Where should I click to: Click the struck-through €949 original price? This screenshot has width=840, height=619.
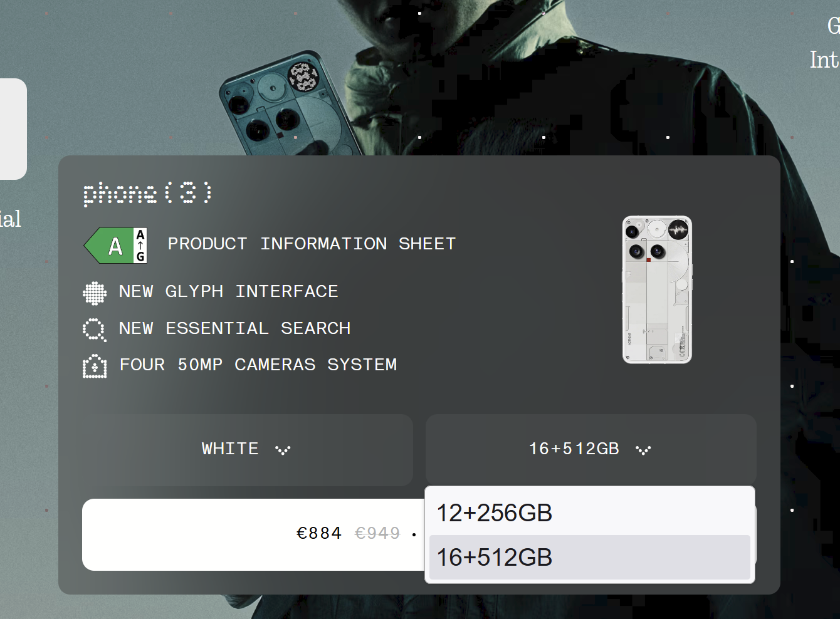click(x=377, y=533)
